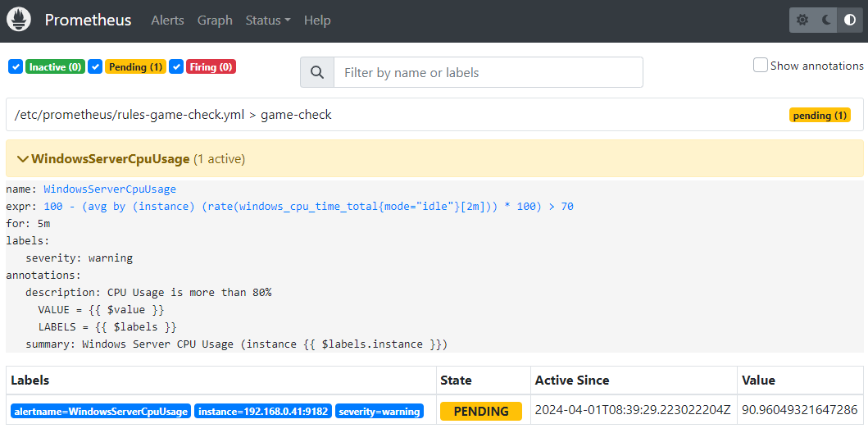Image resolution: width=868 pixels, height=433 pixels.
Task: Select the auto contrast theme icon
Action: (850, 21)
